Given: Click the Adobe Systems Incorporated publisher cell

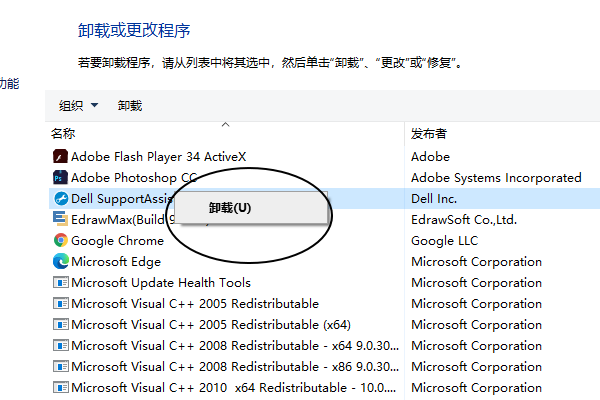Looking at the screenshot, I should click(x=496, y=178).
